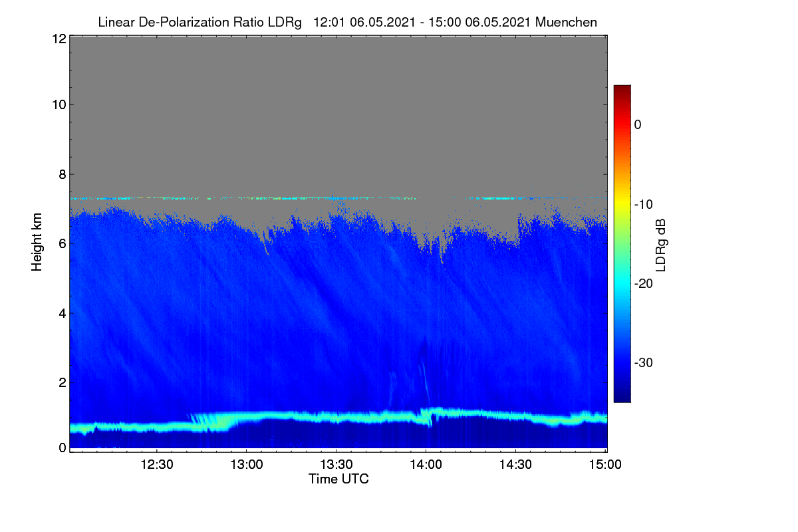The width and height of the screenshot is (798, 532).
Task: Click the date range "12:01 06.05.2021 - 15:00 06.05.2021" in title
Action: point(422,22)
